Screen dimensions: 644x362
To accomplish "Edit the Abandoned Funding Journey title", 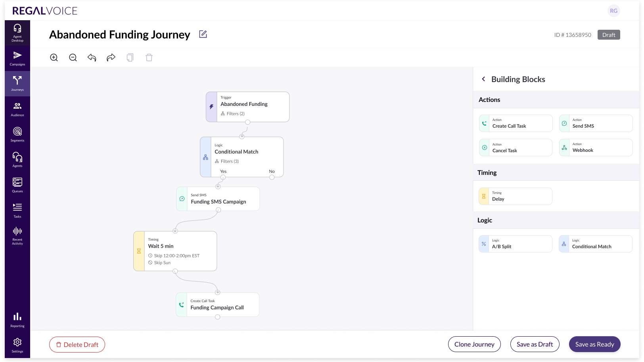I will pyautogui.click(x=203, y=34).
